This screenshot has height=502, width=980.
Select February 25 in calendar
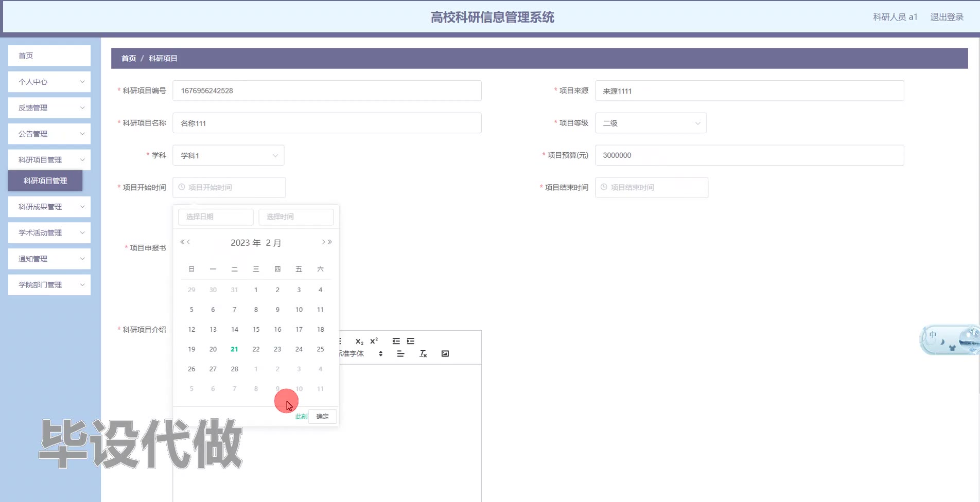(x=320, y=349)
